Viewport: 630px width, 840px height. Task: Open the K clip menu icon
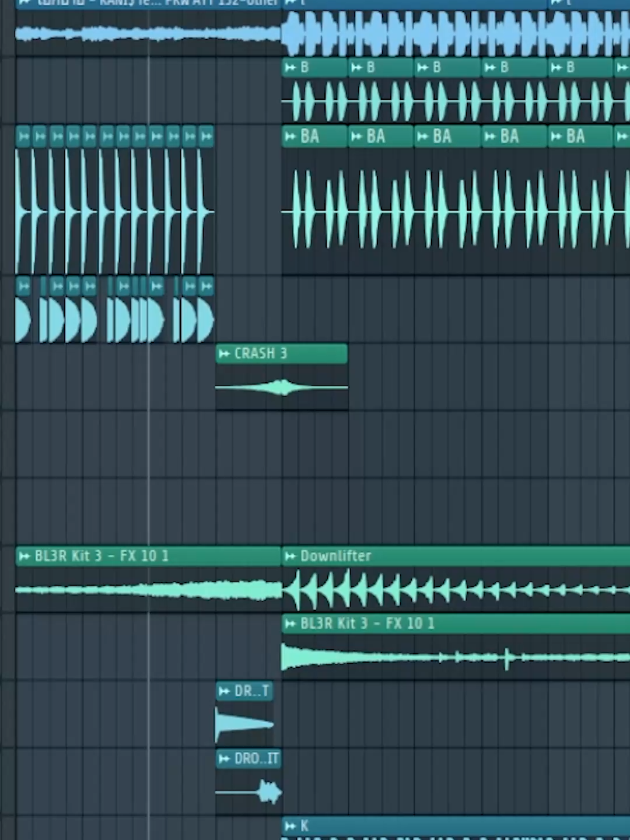tap(290, 826)
